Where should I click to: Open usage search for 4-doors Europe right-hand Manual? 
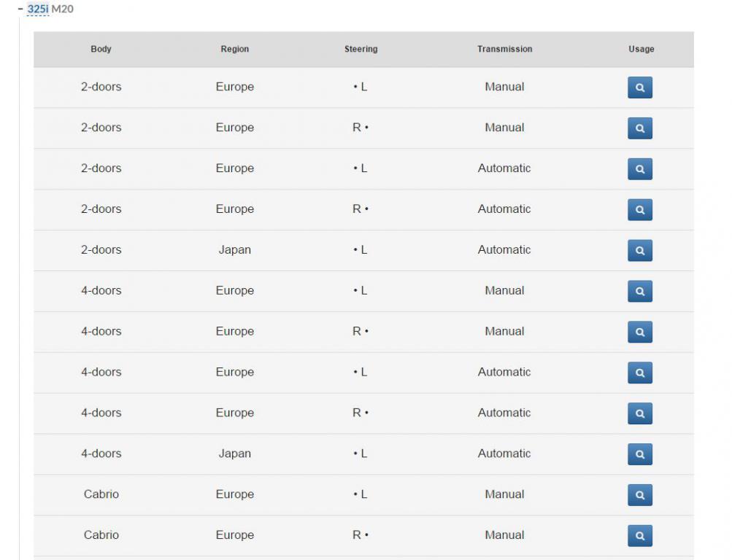tap(639, 332)
